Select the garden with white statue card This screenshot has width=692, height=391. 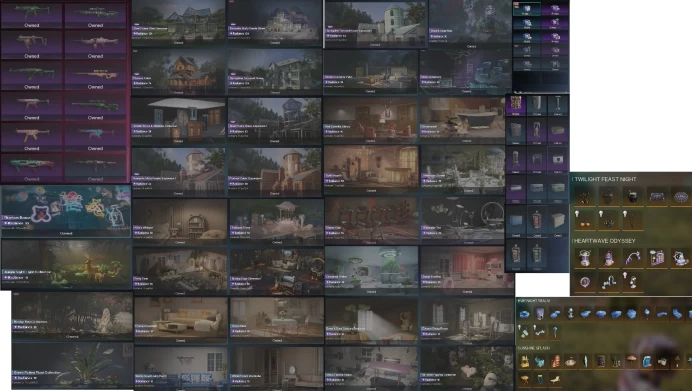coord(72,316)
